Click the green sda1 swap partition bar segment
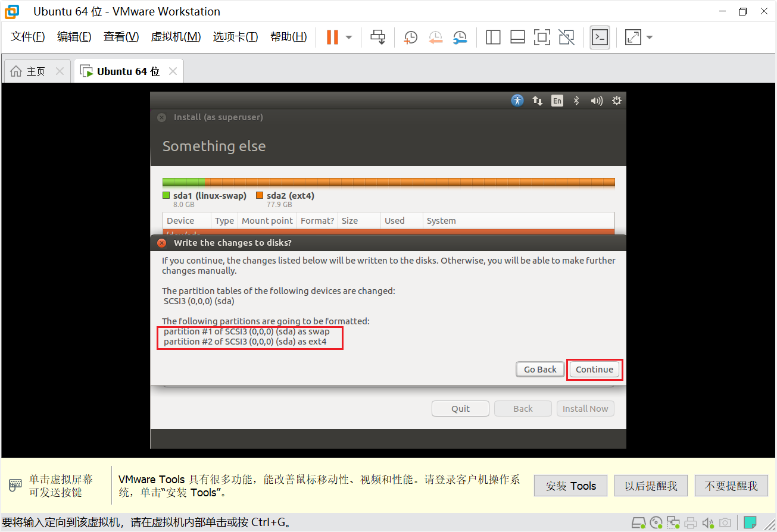This screenshot has width=777, height=532. coord(183,183)
